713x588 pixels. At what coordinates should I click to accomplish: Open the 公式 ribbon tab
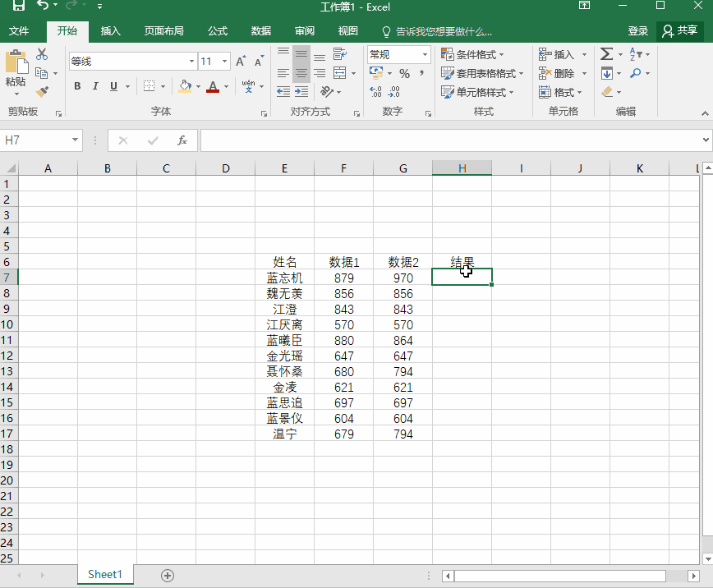tap(218, 31)
